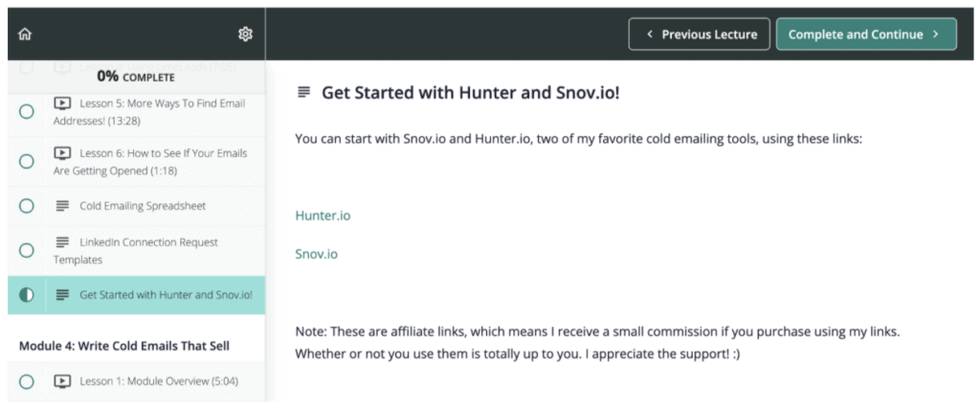This screenshot has height=412, width=980.
Task: Select Get Started with Hunter and Snov.io! item
Action: pyautogui.click(x=166, y=295)
